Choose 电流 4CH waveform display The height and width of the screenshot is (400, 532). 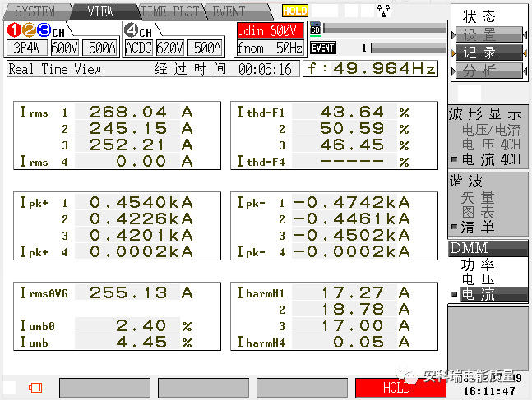(491, 159)
